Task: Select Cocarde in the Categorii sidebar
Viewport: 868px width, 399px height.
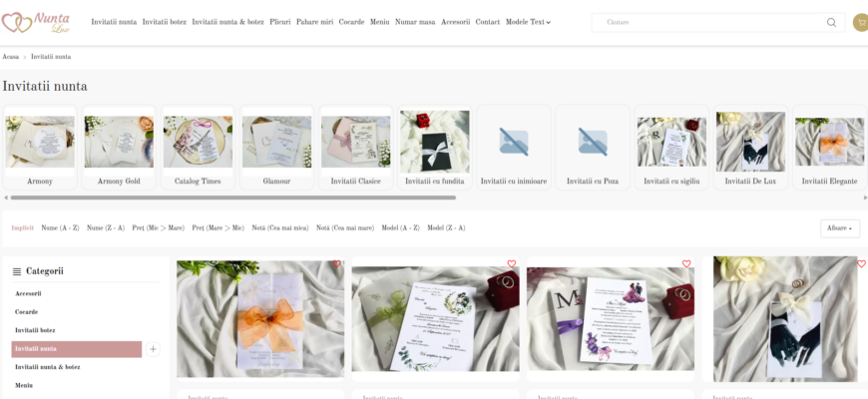Action: coord(27,312)
